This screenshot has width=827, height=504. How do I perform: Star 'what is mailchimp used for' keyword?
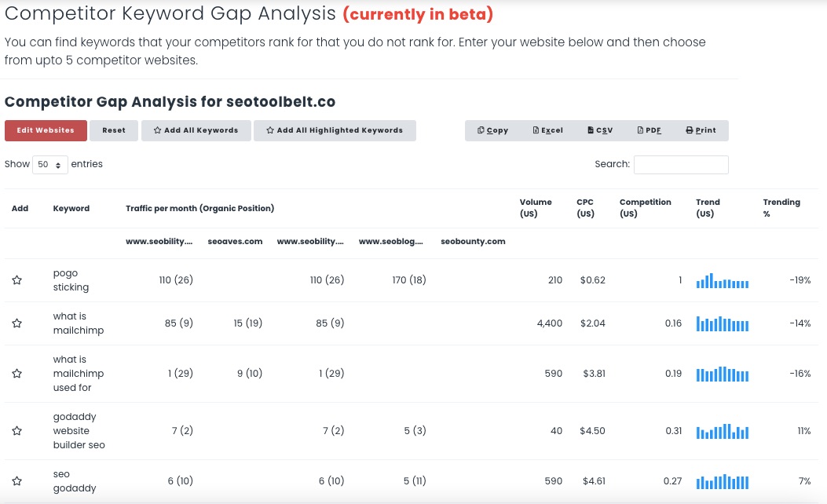(17, 374)
